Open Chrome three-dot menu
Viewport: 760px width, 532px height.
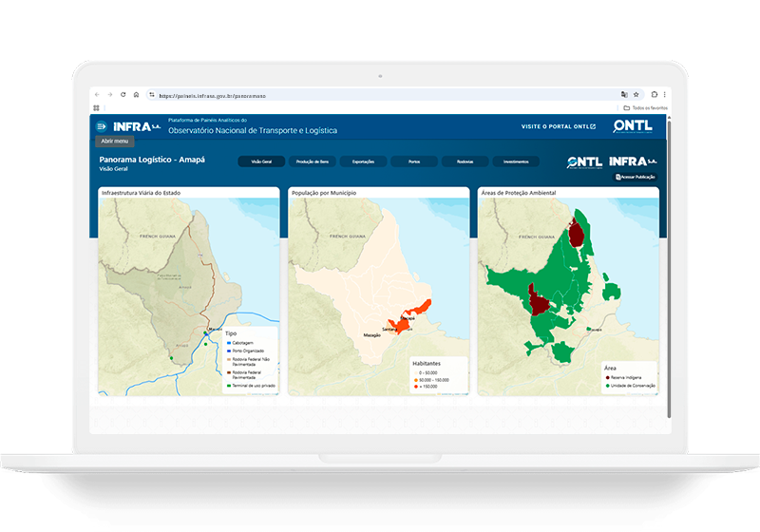point(665,95)
